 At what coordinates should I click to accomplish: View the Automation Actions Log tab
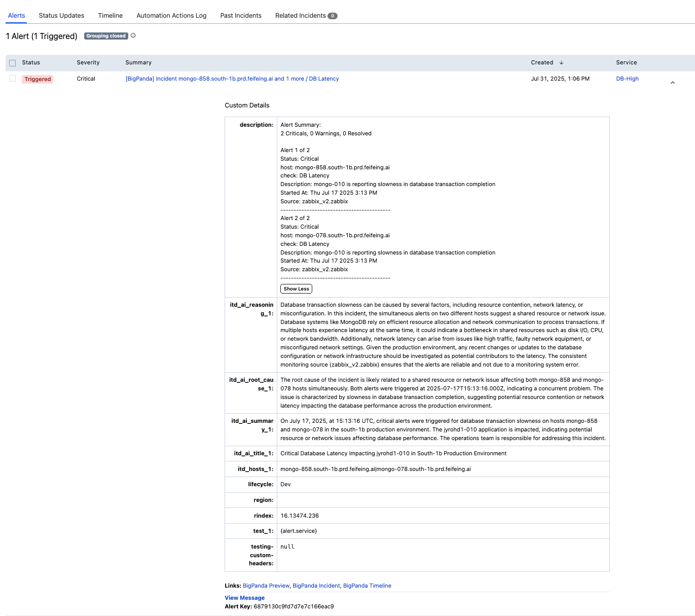click(171, 15)
